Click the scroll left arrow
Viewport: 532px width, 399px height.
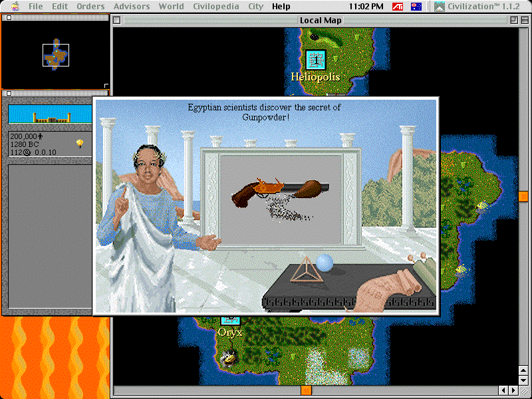[505, 390]
